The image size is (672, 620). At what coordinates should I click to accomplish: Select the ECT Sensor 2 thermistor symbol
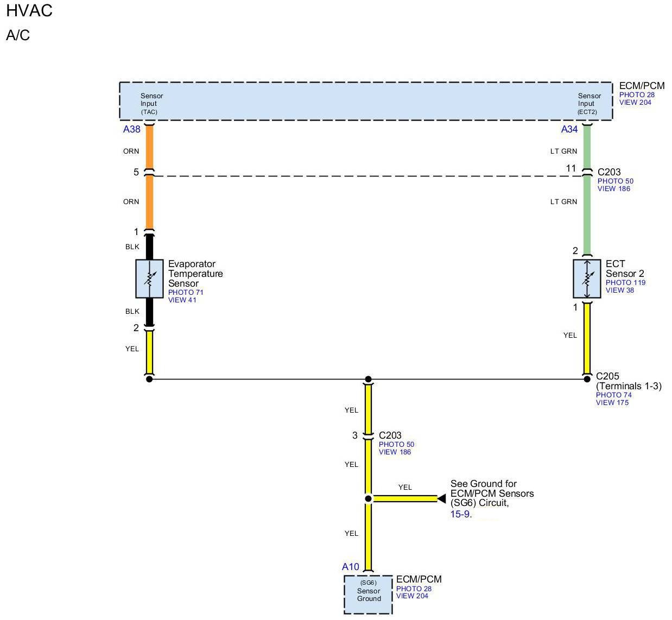587,279
